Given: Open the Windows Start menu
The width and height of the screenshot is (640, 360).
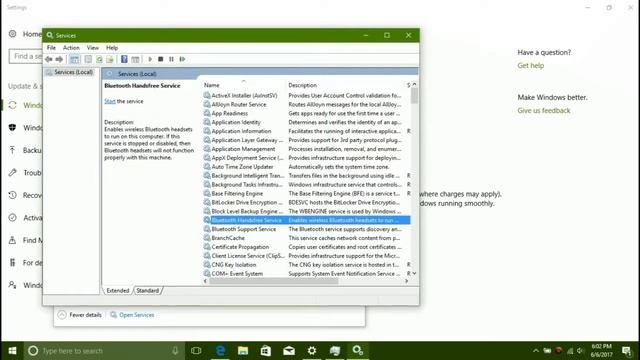Looking at the screenshot, I should [x=12, y=351].
